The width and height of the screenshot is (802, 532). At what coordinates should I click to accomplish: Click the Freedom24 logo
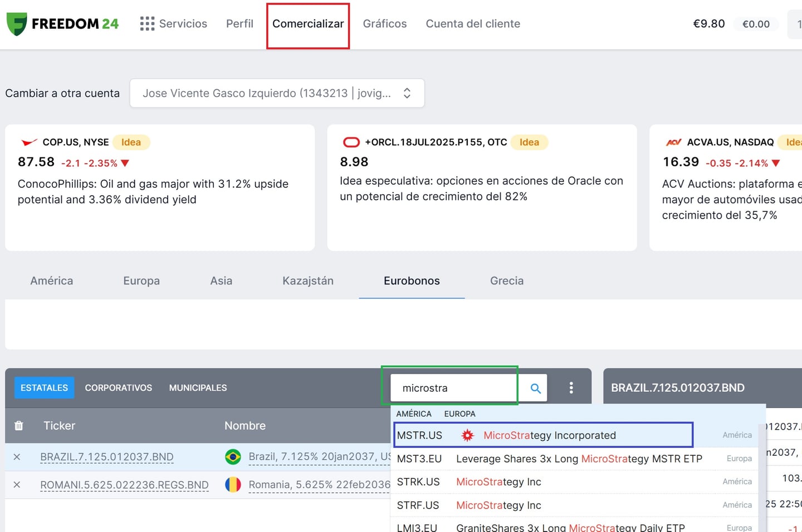[x=61, y=24]
